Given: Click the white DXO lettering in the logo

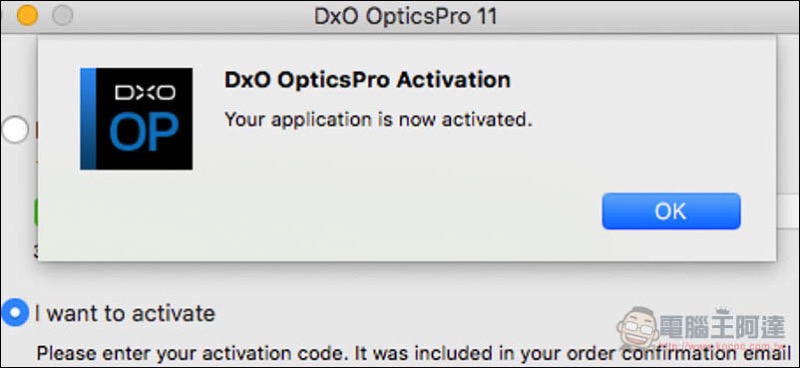Looking at the screenshot, I should tap(145, 92).
